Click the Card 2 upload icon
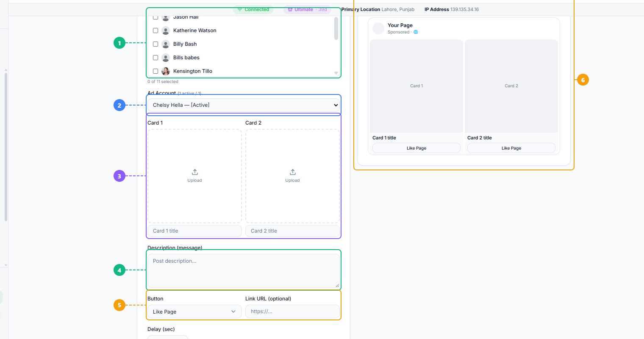Screen dimensions: 644x339 [x=293, y=172]
